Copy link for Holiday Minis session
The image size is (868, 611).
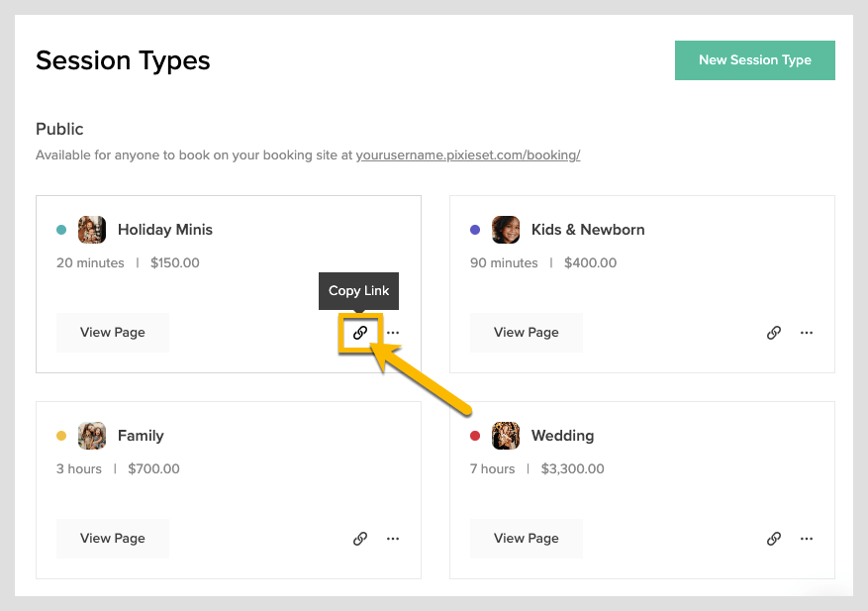coord(360,333)
